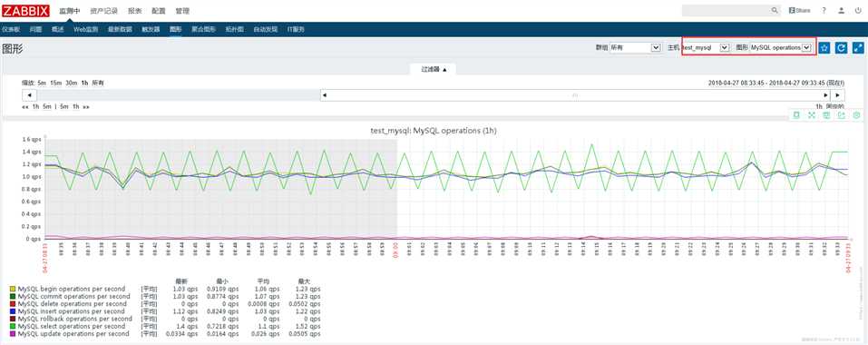Screen dimensions: 868x345
Task: Click the 固定的 fixed-period link
Action: point(834,106)
